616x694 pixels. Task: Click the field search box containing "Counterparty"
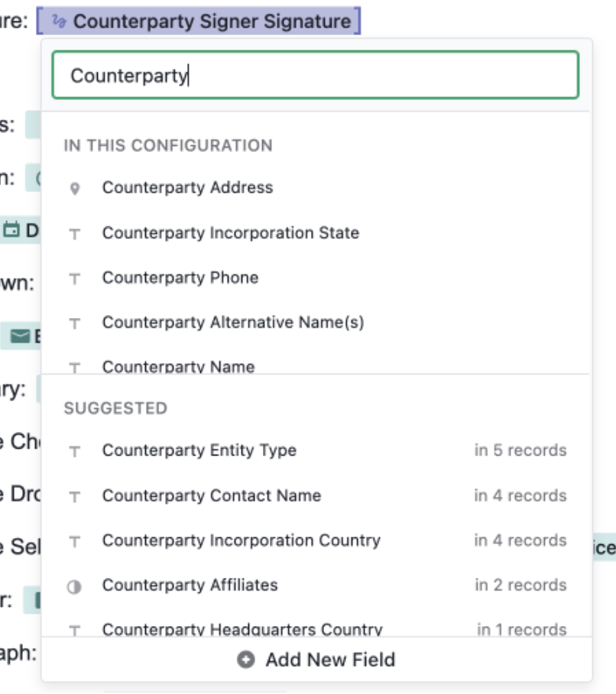[x=315, y=76]
